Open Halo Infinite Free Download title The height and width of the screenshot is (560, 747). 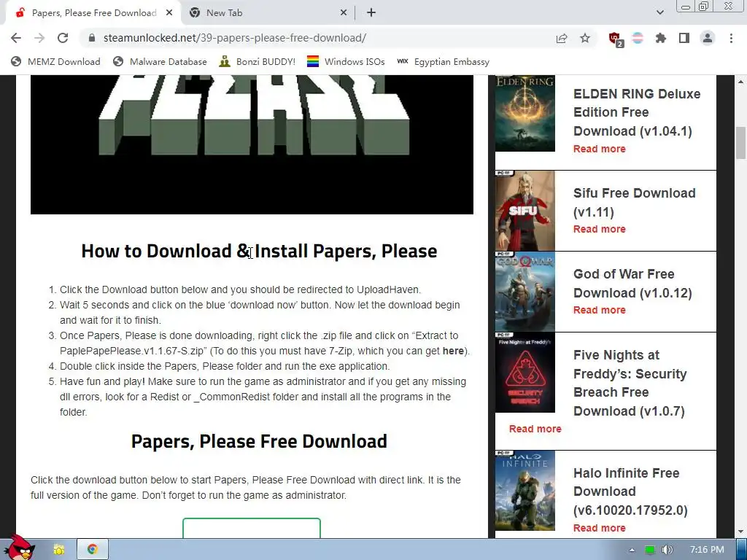click(x=630, y=491)
